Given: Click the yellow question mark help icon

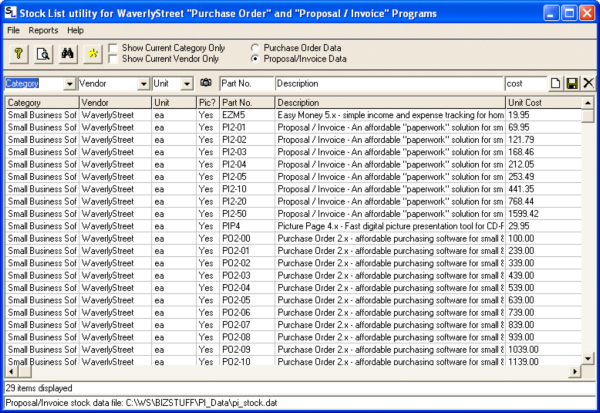Looking at the screenshot, I should click(20, 53).
